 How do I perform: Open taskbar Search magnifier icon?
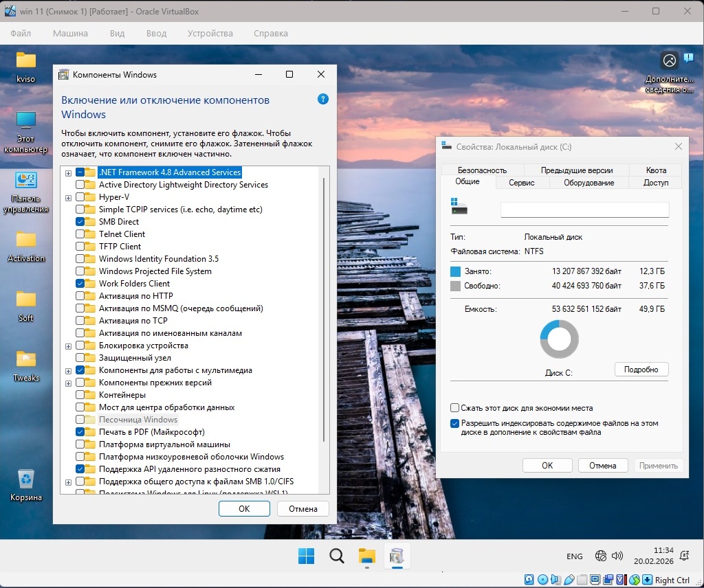337,556
